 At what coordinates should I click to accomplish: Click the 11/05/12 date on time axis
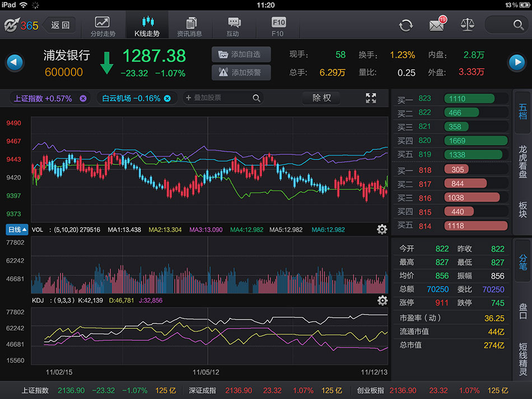pyautogui.click(x=206, y=372)
